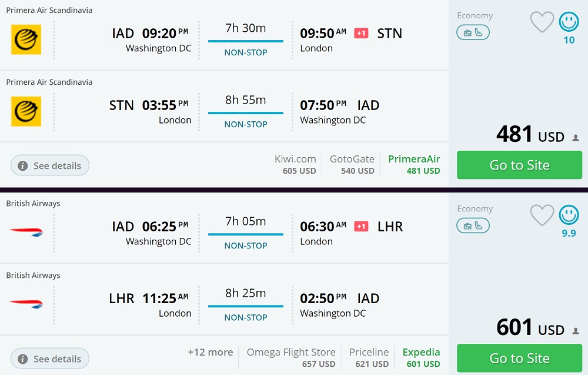Select Kiwi.com 605 USD offer
The image size is (588, 375).
295,164
